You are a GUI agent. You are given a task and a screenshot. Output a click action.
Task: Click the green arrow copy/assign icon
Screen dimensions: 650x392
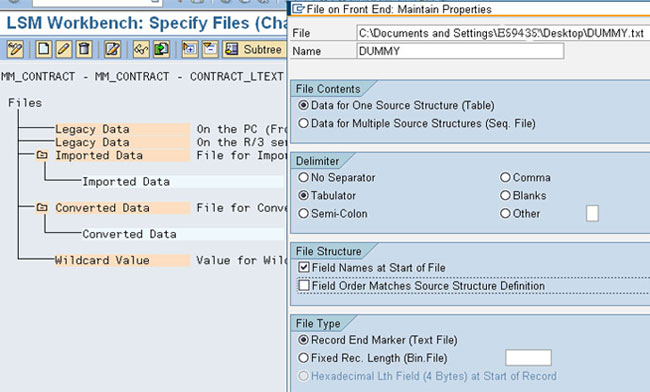(161, 49)
